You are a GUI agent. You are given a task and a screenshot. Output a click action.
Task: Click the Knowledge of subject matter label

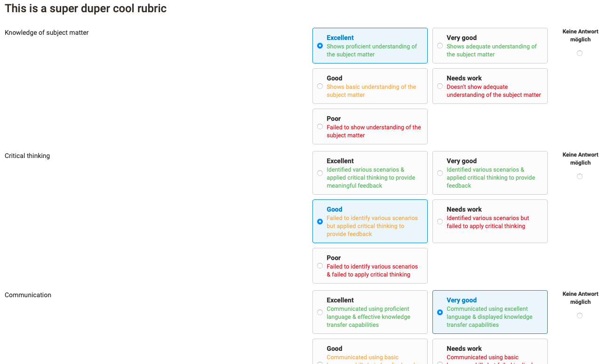click(x=47, y=32)
